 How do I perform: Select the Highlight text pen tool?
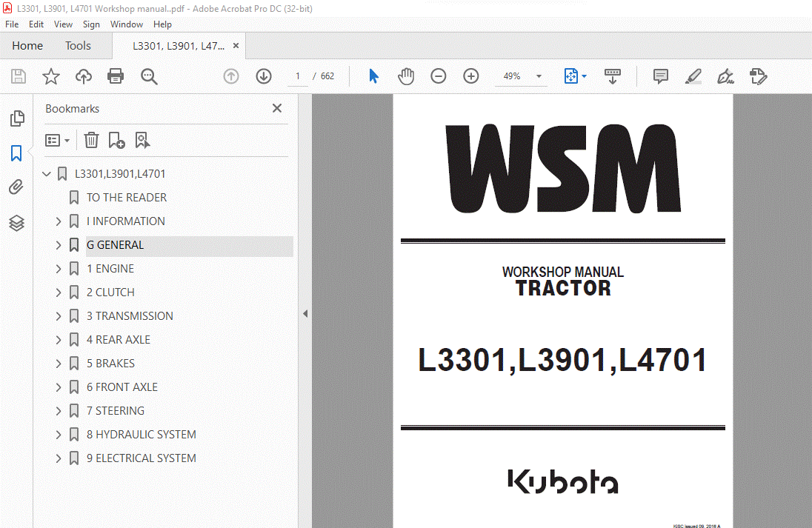[x=693, y=76]
